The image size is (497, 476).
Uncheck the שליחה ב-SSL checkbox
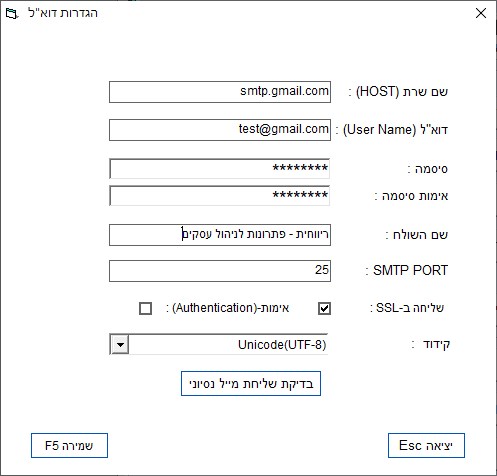click(x=324, y=308)
